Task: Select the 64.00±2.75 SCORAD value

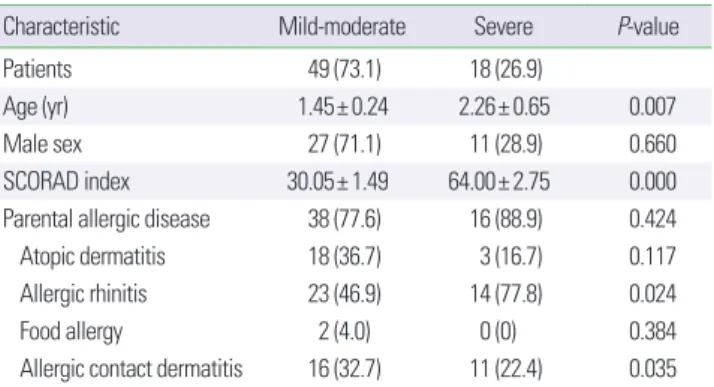Action: [x=499, y=182]
